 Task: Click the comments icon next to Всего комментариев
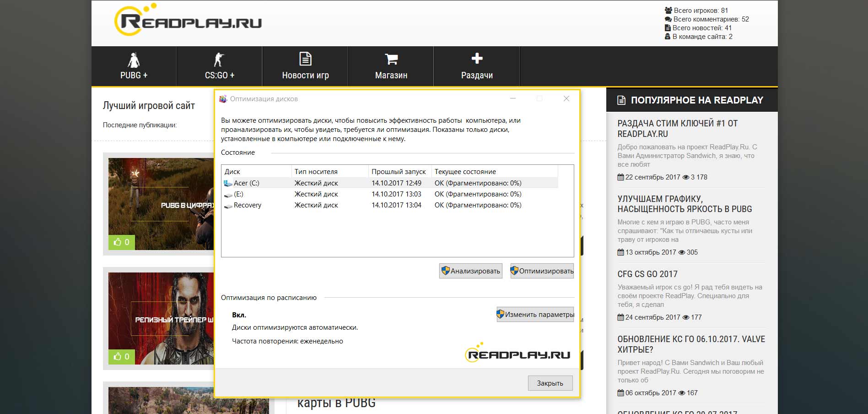(x=668, y=19)
